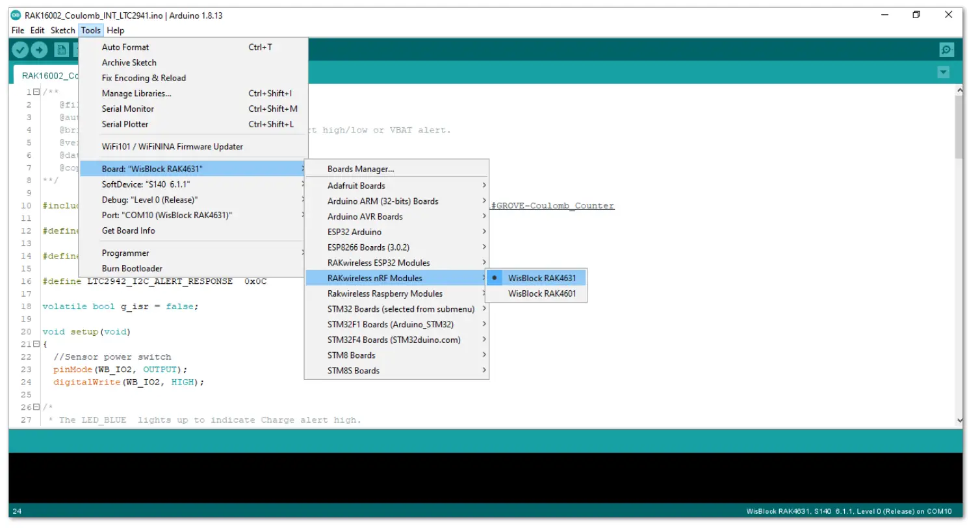980x528 pixels.
Task: Open the Sketch menu
Action: click(63, 31)
